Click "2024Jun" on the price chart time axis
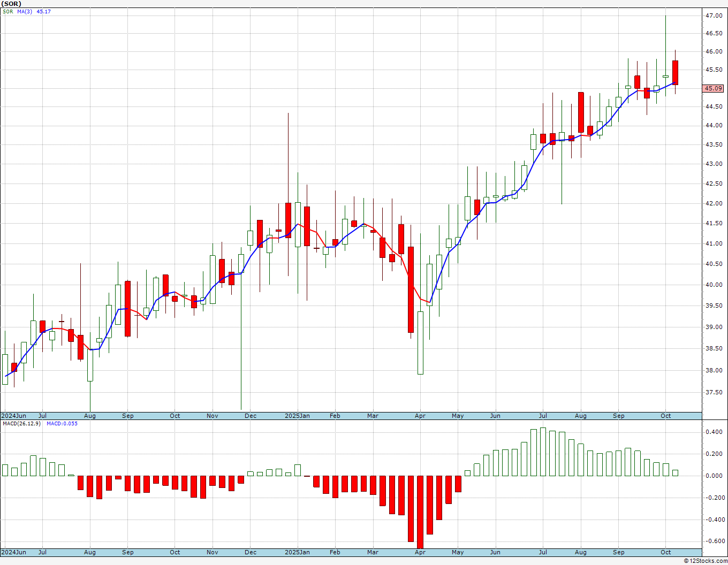This screenshot has height=565, width=728. [x=13, y=416]
